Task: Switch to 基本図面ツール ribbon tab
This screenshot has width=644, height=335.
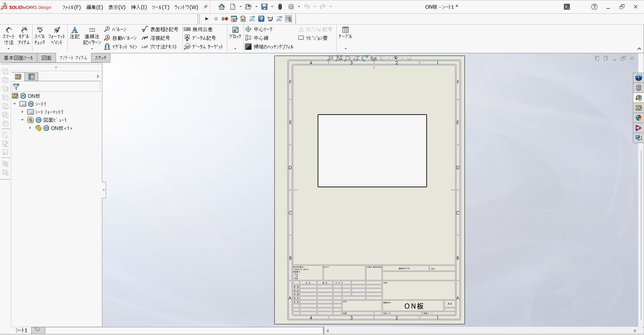Action: tap(18, 58)
